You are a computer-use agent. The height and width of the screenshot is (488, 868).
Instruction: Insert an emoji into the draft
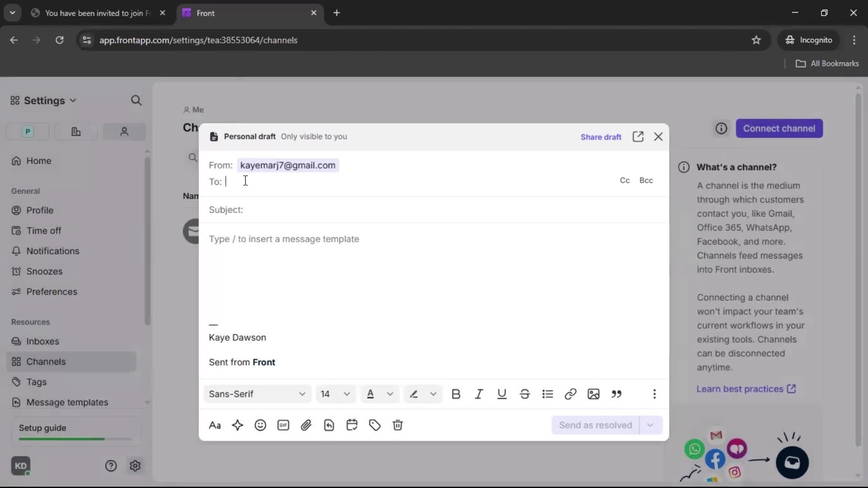pos(260,425)
